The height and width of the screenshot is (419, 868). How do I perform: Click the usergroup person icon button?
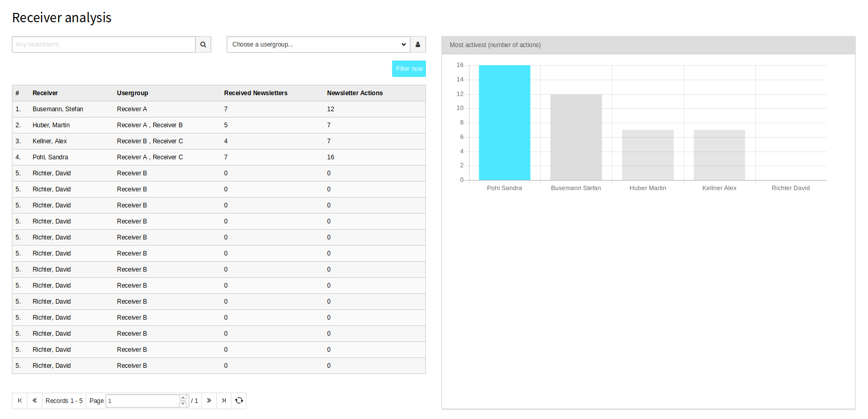418,44
